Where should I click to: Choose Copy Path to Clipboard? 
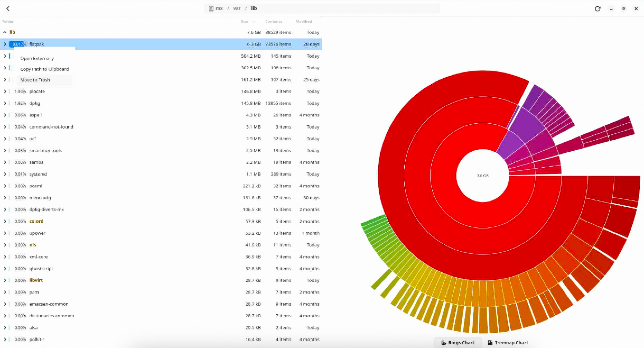44,69
